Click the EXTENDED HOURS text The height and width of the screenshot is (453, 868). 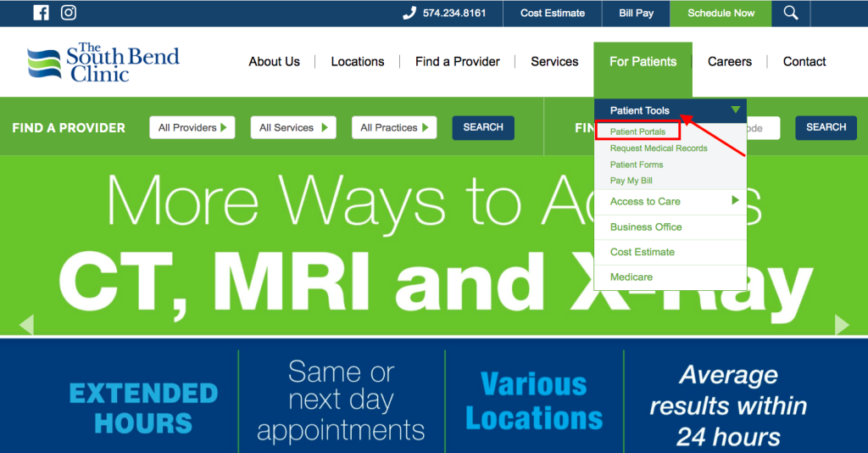143,408
